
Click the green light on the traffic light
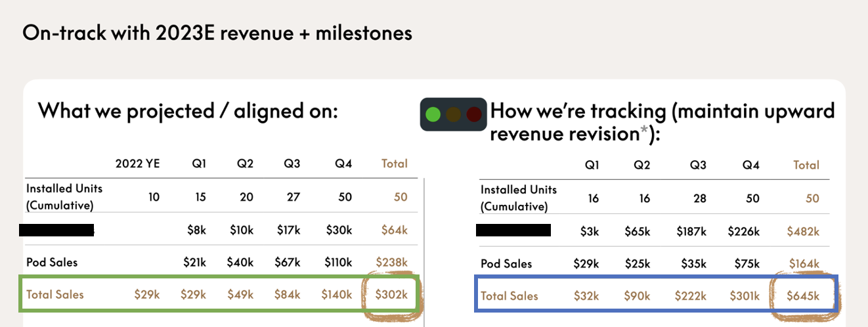click(433, 114)
